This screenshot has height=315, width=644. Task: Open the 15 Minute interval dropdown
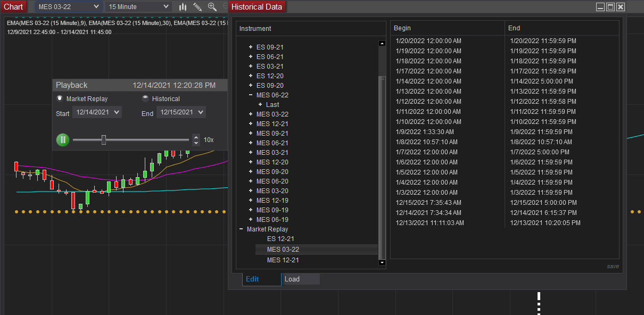(x=138, y=6)
